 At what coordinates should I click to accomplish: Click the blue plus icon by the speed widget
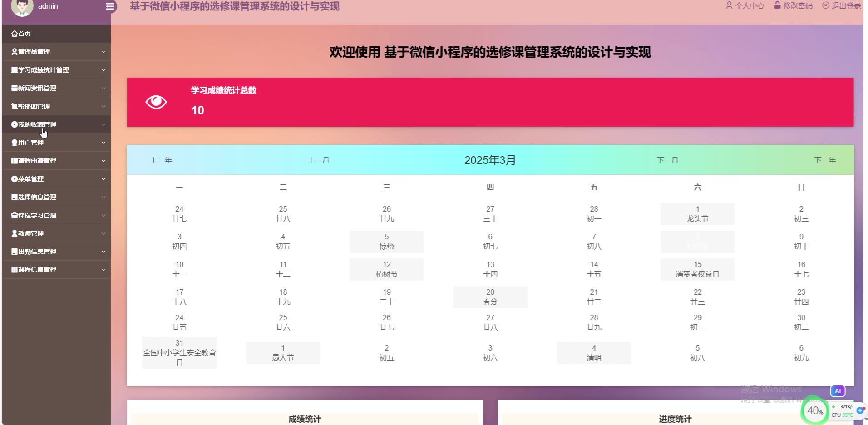coord(860,410)
